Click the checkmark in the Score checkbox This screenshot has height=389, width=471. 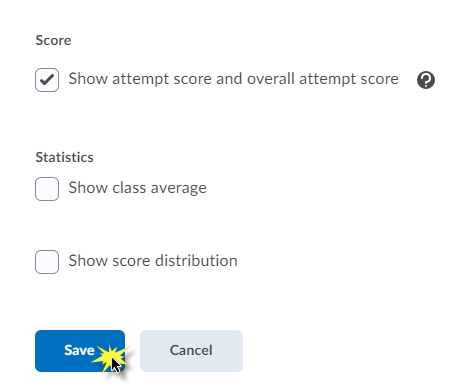pos(47,80)
